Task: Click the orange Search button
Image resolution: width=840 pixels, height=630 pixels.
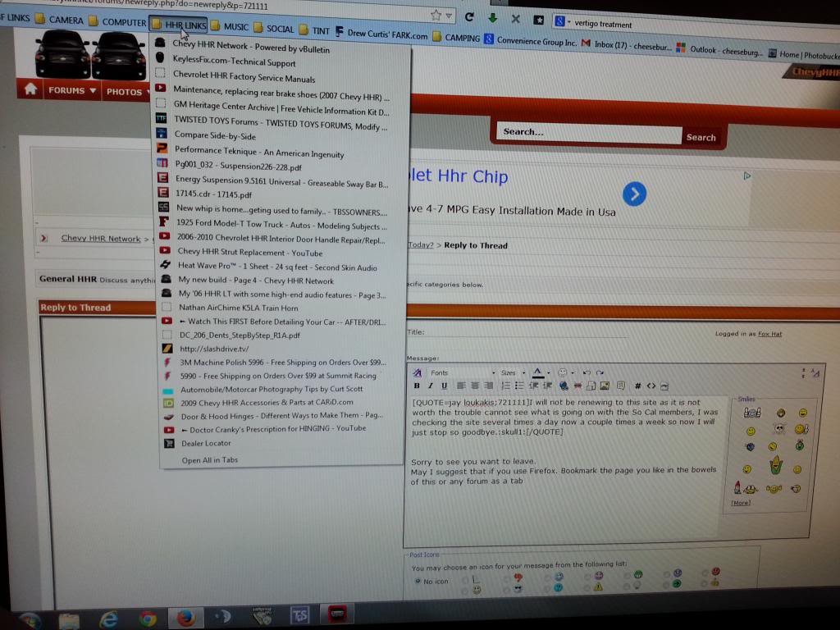Action: 701,137
